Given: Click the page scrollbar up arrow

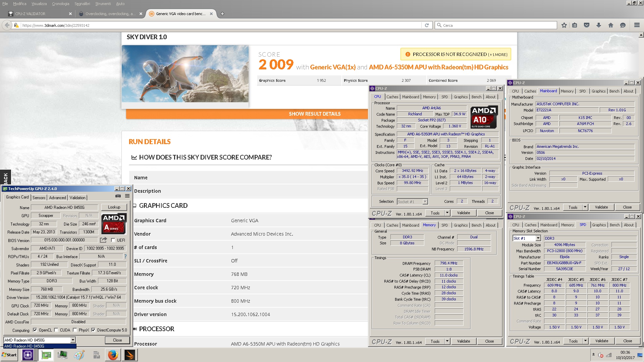Looking at the screenshot, I should point(641,35).
